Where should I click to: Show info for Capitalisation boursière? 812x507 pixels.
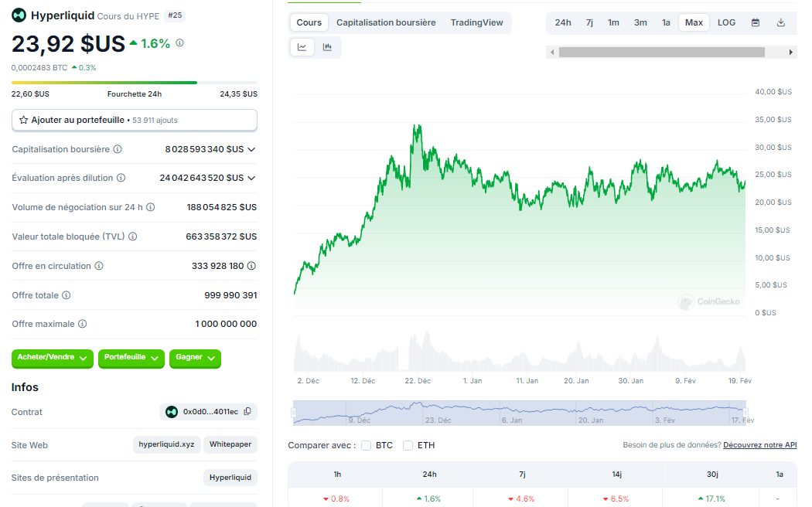[x=118, y=149]
